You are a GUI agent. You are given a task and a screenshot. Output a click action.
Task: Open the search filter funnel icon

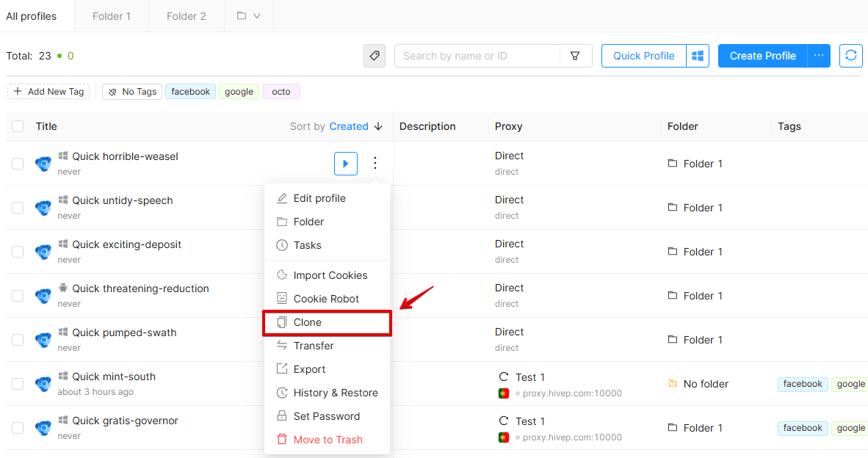tap(575, 56)
